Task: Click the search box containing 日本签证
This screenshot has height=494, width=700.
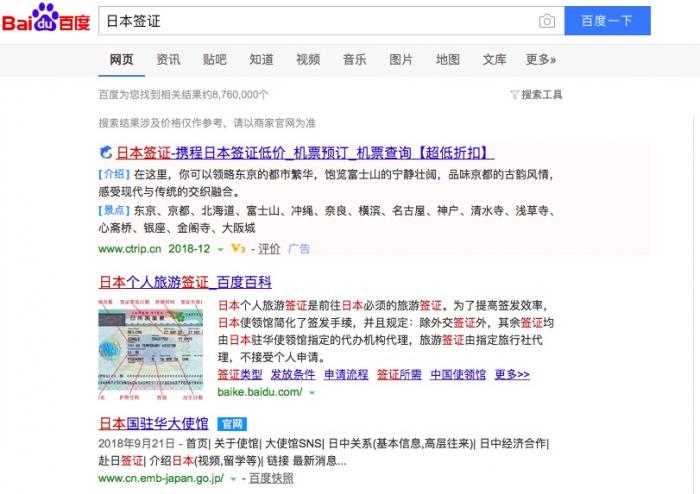Action: 331,21
